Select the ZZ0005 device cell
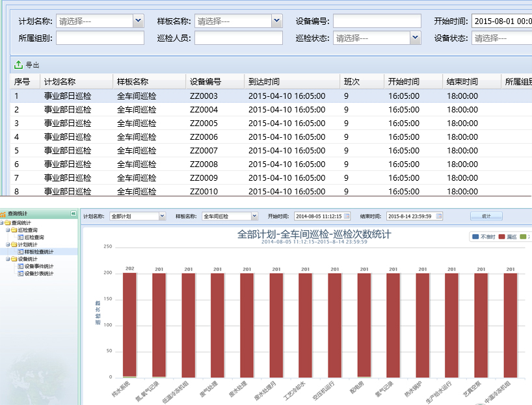 [204, 123]
